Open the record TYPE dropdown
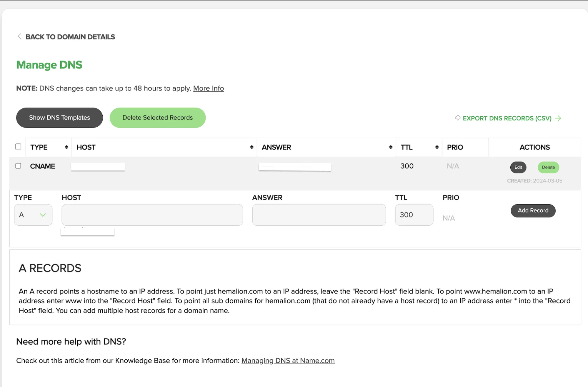588x387 pixels. pyautogui.click(x=33, y=215)
